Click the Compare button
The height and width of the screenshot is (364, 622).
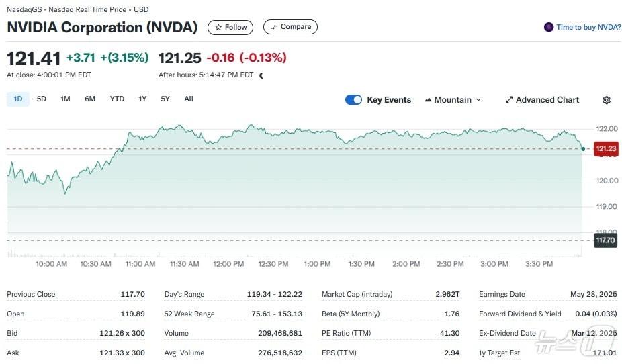coord(290,27)
